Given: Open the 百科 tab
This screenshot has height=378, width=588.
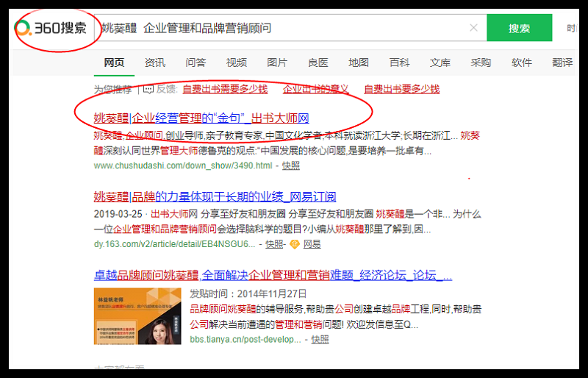Looking at the screenshot, I should [399, 63].
